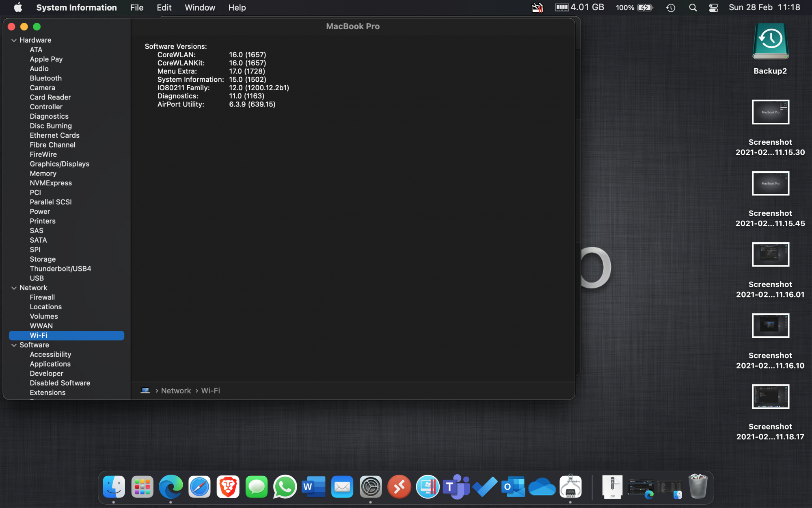Click Network in the path bar
The image size is (812, 508).
pos(176,391)
